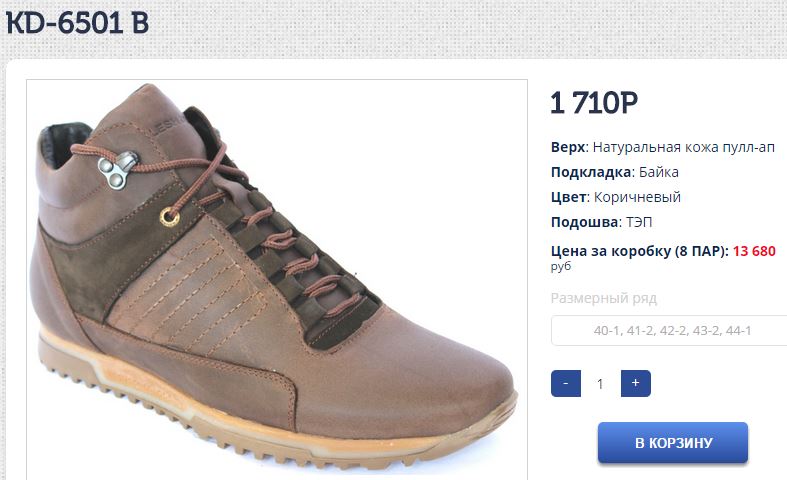Add item with В КОРЗИНУ button
Screen dimensions: 787x480
pyautogui.click(x=673, y=442)
